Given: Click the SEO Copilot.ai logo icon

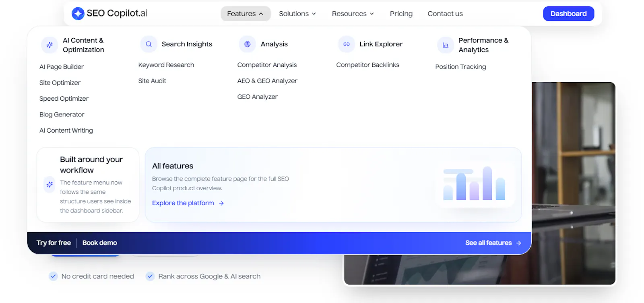Looking at the screenshot, I should point(78,14).
